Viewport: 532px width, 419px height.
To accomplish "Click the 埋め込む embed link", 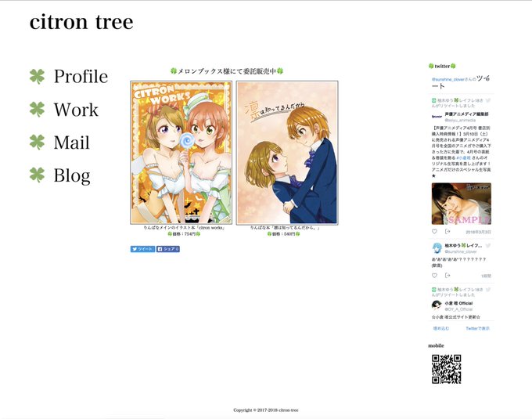I will [441, 328].
